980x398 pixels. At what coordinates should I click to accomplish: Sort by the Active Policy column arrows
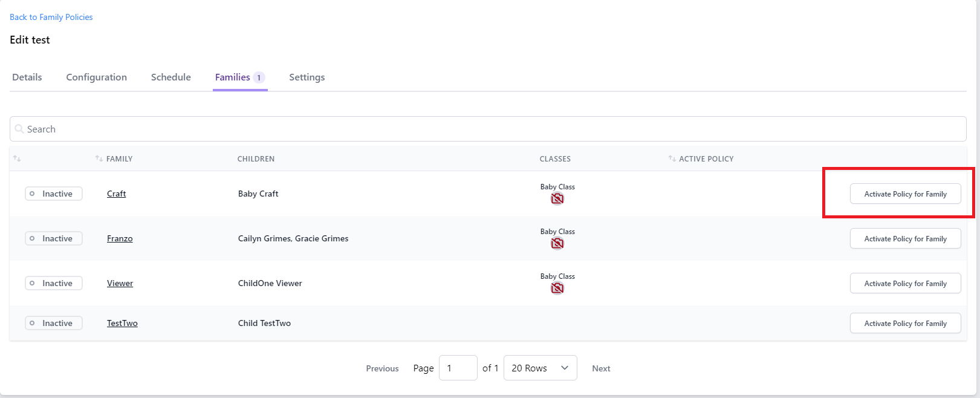coord(672,158)
